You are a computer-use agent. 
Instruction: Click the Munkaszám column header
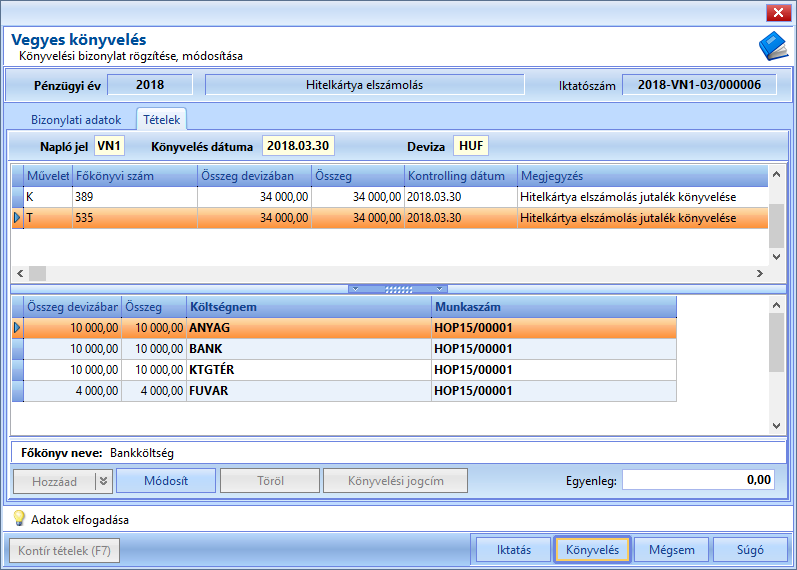pos(554,307)
